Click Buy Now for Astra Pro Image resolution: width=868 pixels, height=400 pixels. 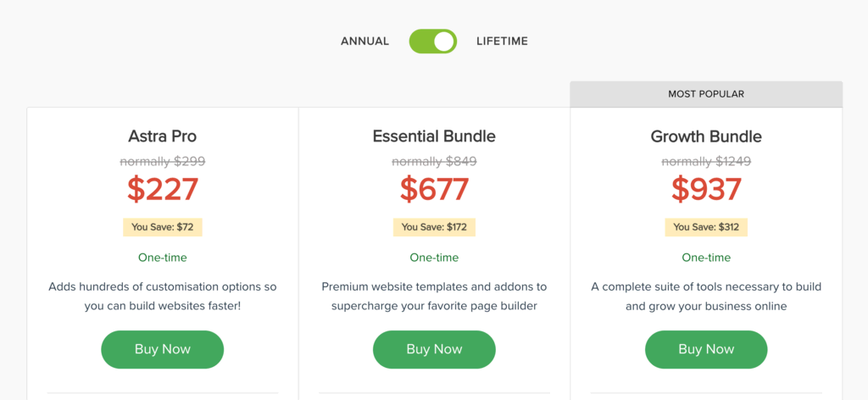click(x=163, y=349)
